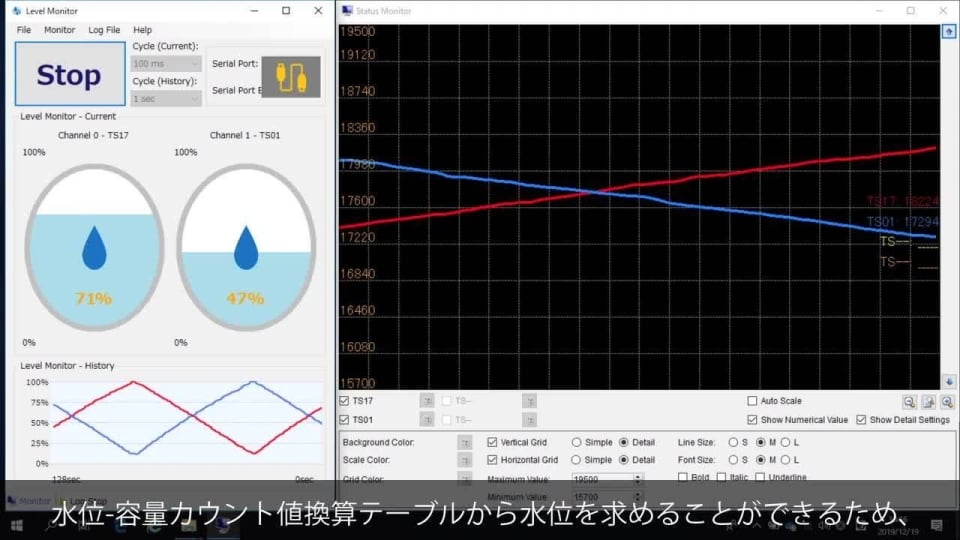Click the Windows Start button
Screen dimensions: 960x540
[17, 525]
